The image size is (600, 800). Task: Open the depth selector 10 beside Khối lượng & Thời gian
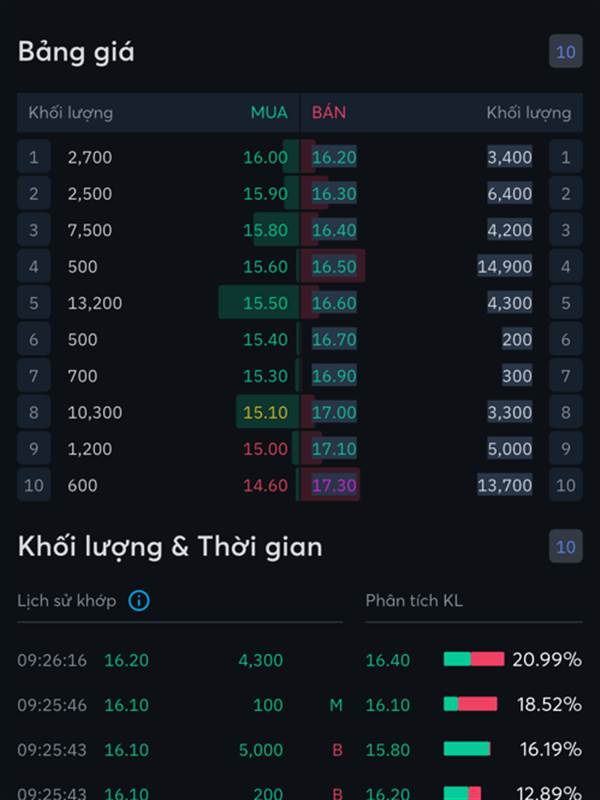565,546
